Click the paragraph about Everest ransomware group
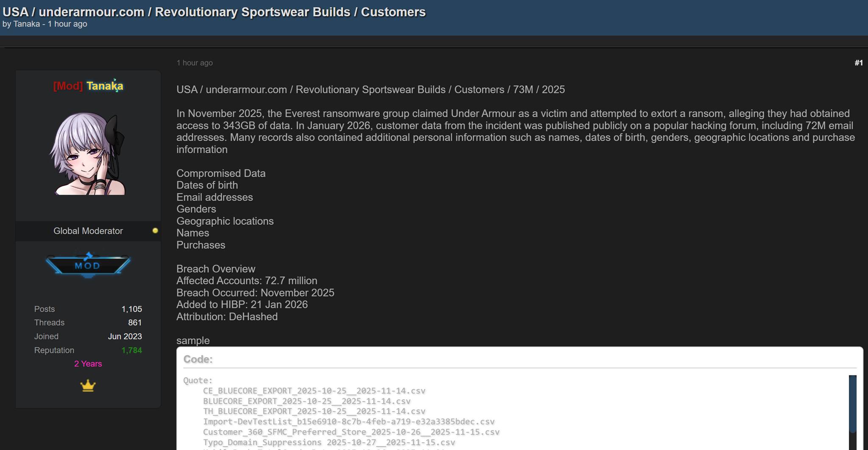The height and width of the screenshot is (450, 868). coord(515,131)
